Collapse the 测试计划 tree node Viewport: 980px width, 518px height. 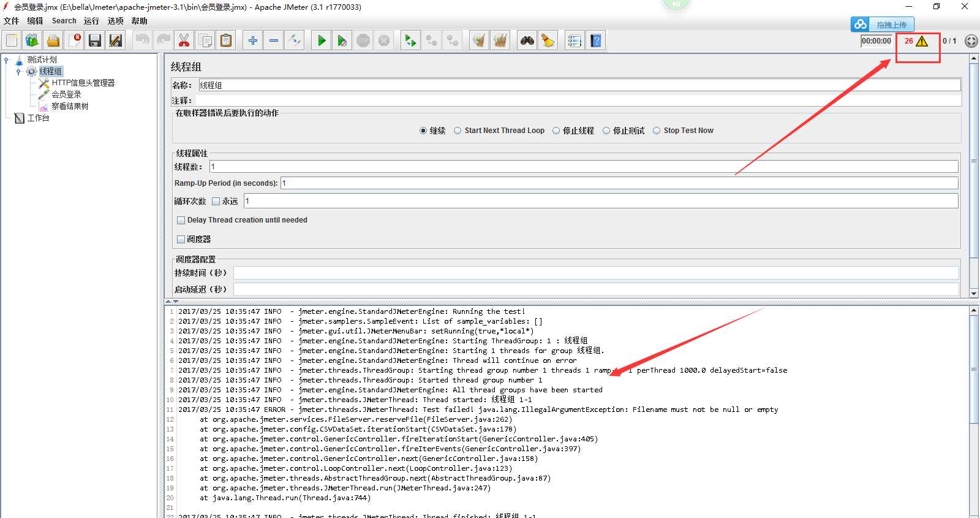6,60
